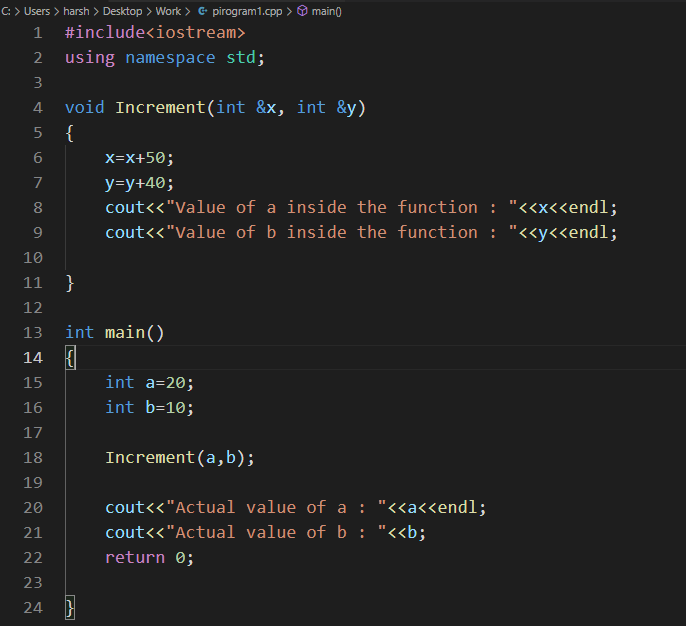Image resolution: width=686 pixels, height=626 pixels.
Task: Click the std keyword on line 2
Action: pyautogui.click(x=241, y=58)
